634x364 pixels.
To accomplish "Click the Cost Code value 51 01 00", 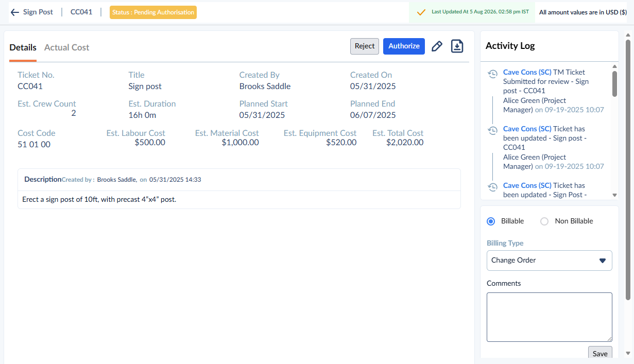I will click(x=34, y=145).
